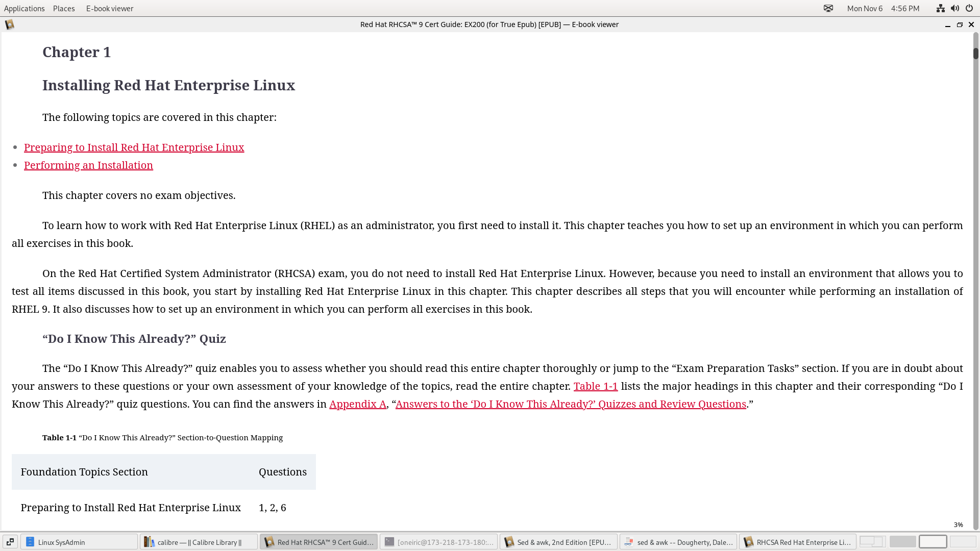Click the vertical scrollbar thumb at right
Viewport: 980px width, 551px height.
(975, 53)
